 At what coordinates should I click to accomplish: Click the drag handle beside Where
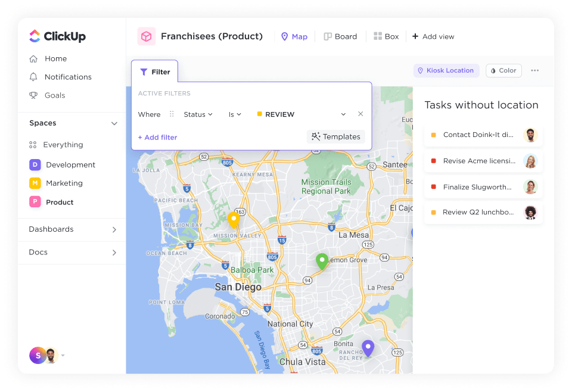[172, 114]
